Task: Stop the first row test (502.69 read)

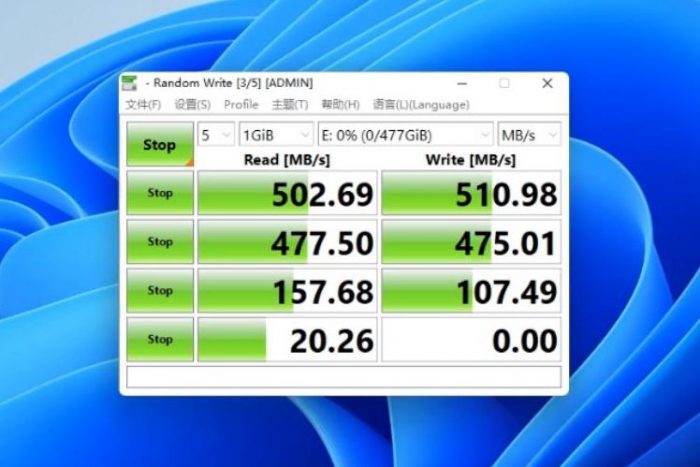Action: [x=160, y=194]
